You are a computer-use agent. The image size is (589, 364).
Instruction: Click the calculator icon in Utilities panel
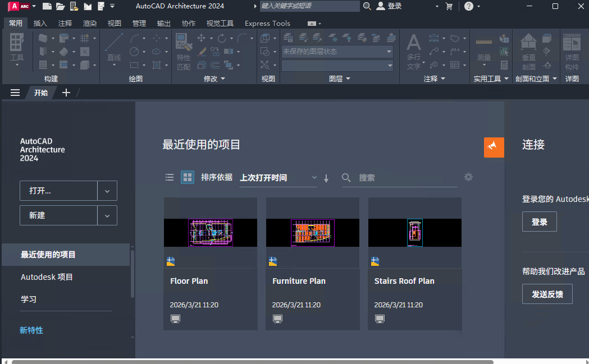pos(504,65)
